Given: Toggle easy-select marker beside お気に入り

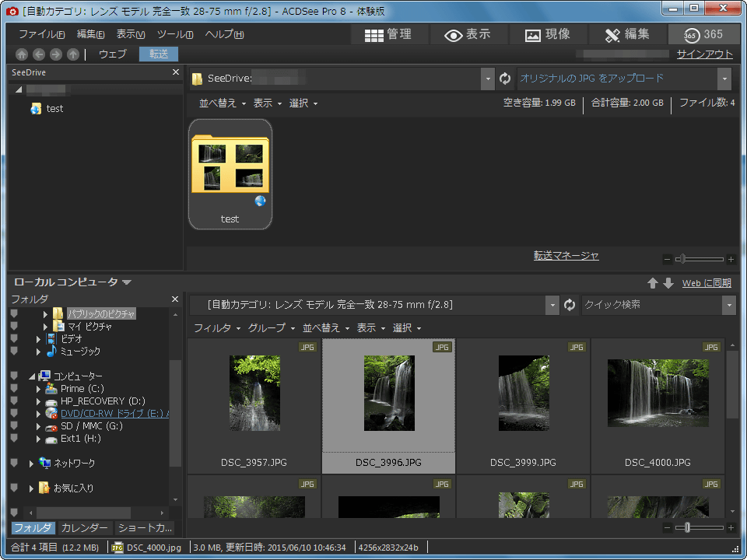Looking at the screenshot, I should pos(14,488).
